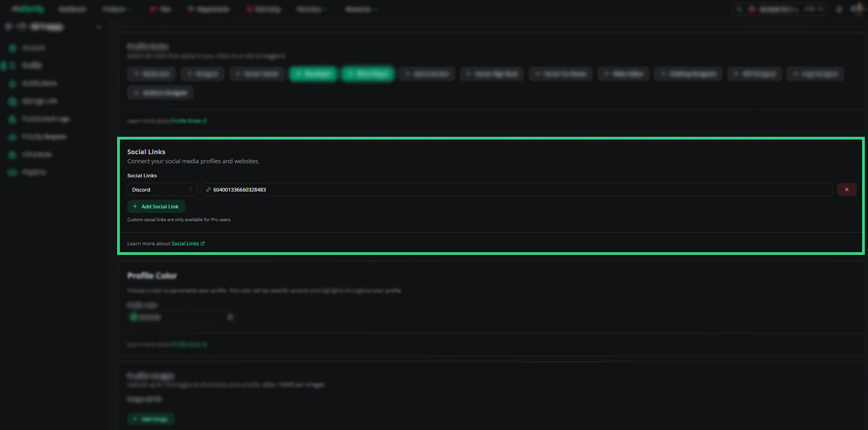Click the external link icon beside Social Links
This screenshot has width=868, height=430.
pos(203,243)
